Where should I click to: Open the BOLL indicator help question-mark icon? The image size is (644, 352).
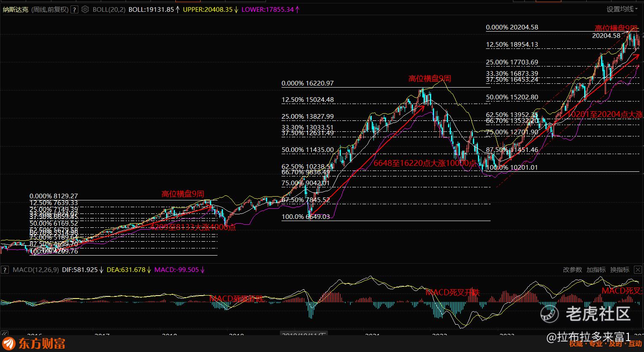[75, 9]
